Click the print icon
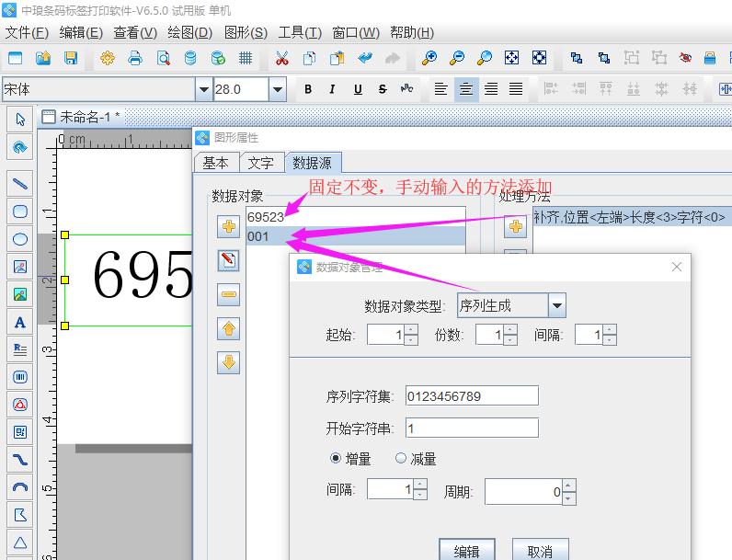This screenshot has height=560, width=732. pyautogui.click(x=135, y=58)
